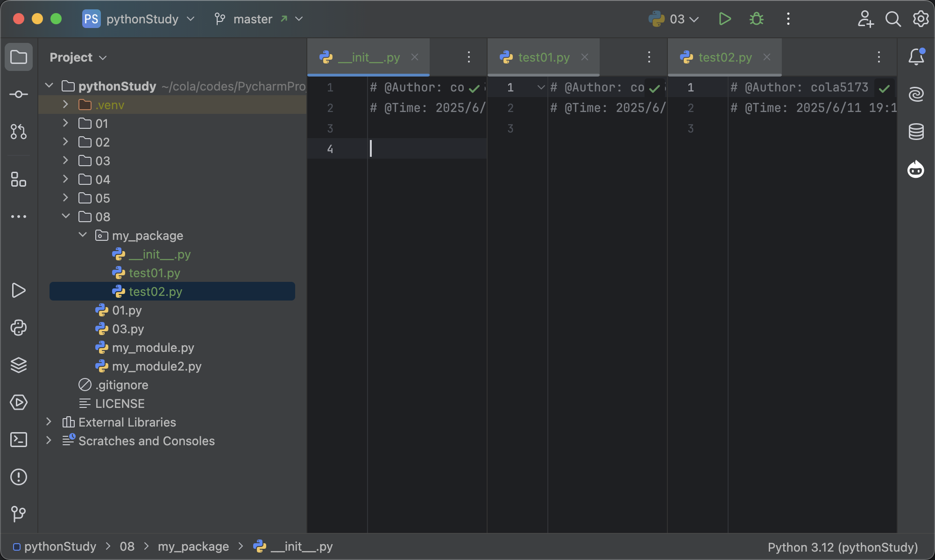Screen dimensions: 935x560
Task: Open tab options menu for __init__.py pane
Action: point(469,57)
